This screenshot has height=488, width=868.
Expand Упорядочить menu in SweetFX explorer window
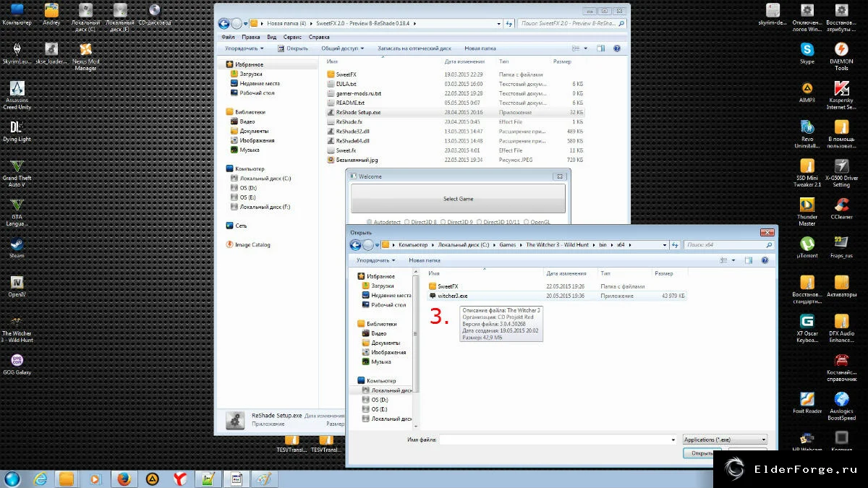click(244, 48)
